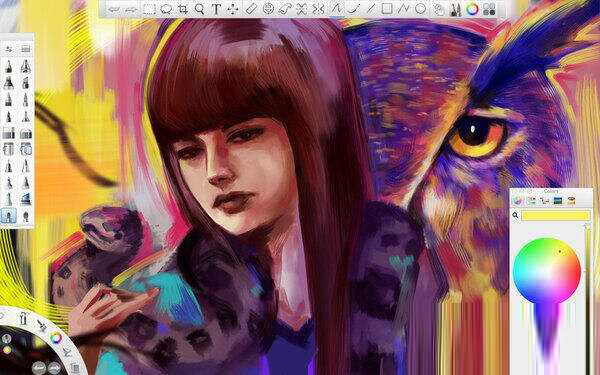Open the Layer editor from toolbar
Viewport: 600px width, 375px height.
point(439,9)
